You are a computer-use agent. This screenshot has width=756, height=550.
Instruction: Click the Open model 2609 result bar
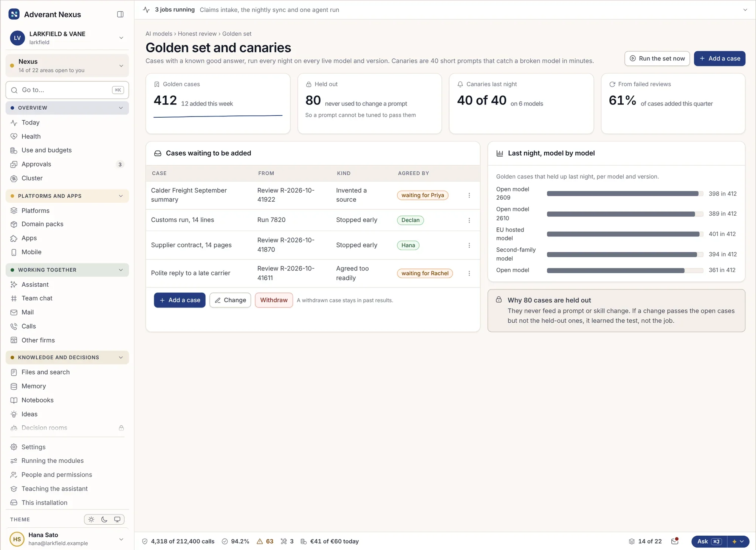tap(625, 194)
